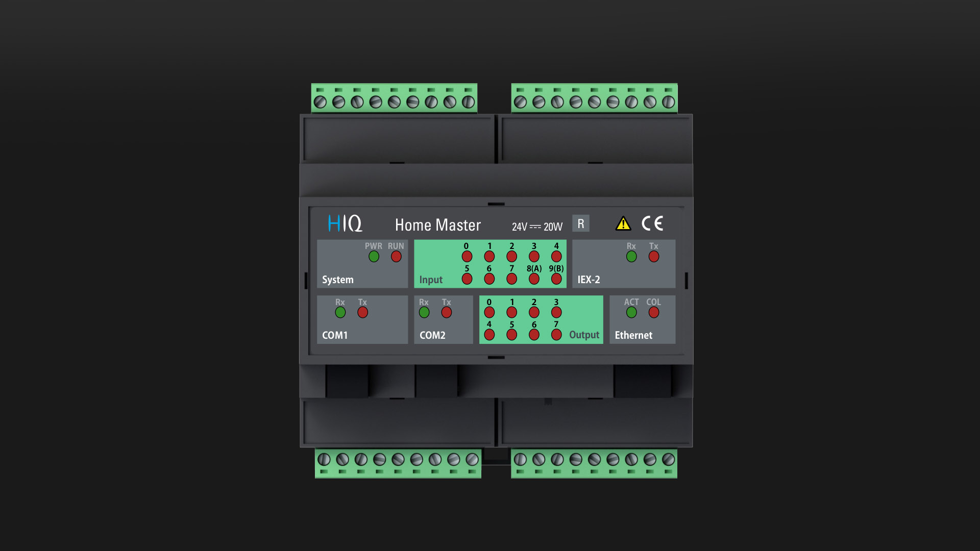Click the ACT label text
The width and height of the screenshot is (980, 551).
pos(631,302)
